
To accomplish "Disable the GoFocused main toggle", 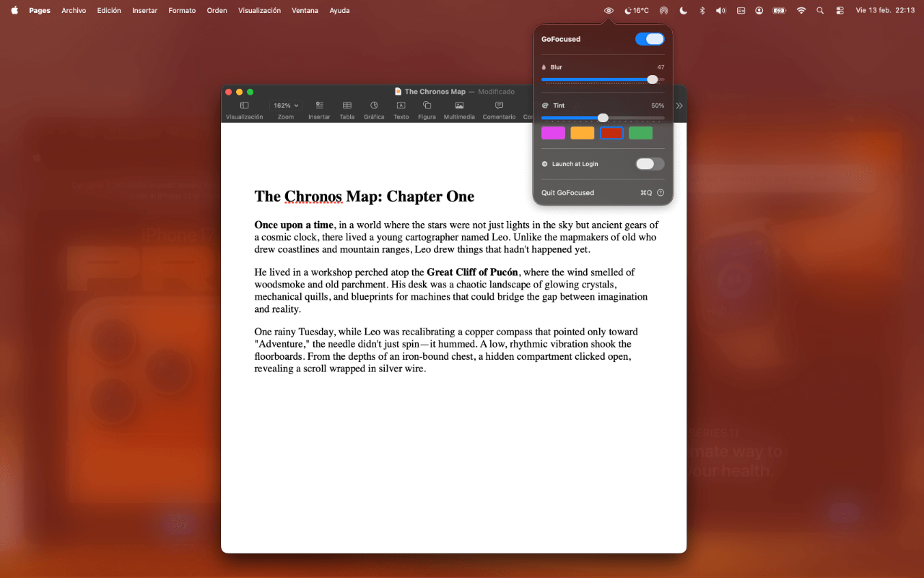I will [649, 39].
